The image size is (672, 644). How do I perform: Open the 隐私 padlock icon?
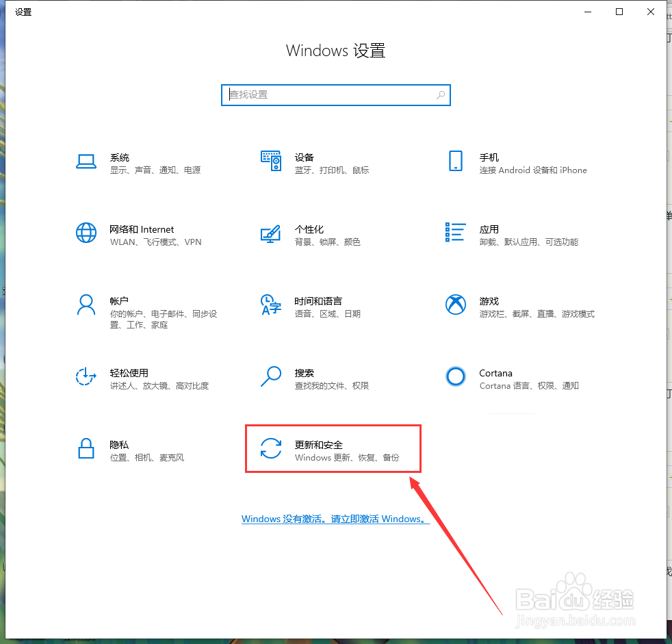pos(86,449)
